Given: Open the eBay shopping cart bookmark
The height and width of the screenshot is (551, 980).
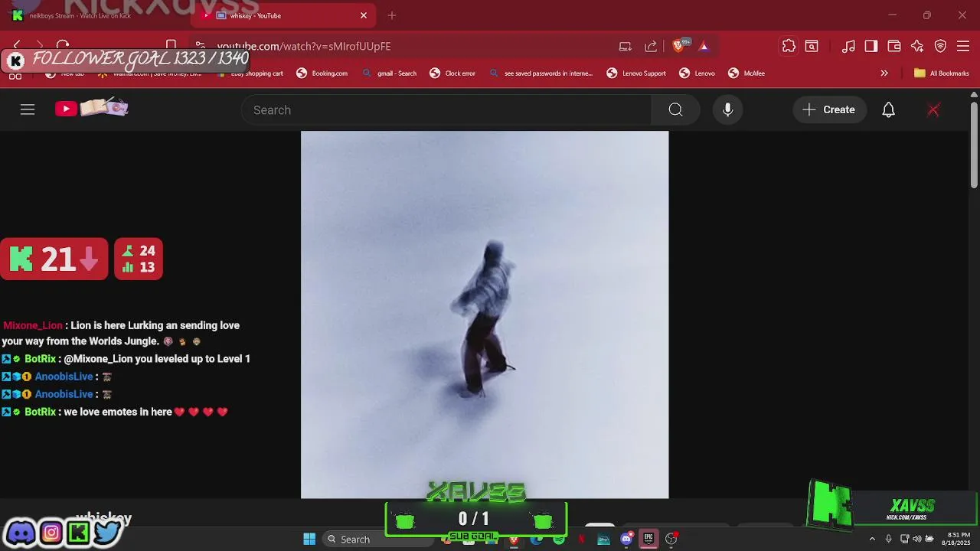Looking at the screenshot, I should (250, 73).
